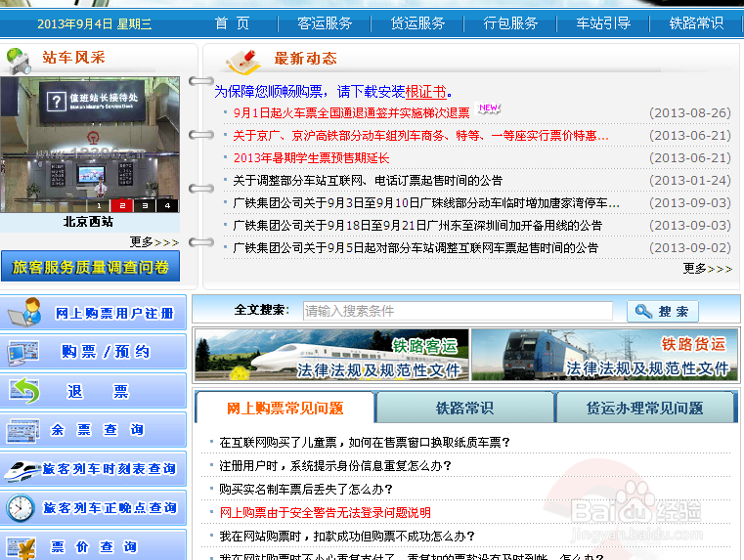Click the NEW badge icon after refund notice
Image resolution: width=744 pixels, height=560 pixels.
(x=488, y=108)
